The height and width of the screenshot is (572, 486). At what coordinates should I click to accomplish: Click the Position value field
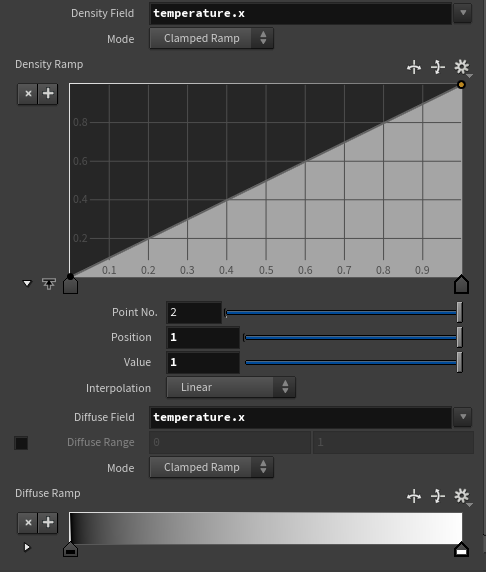[203, 337]
